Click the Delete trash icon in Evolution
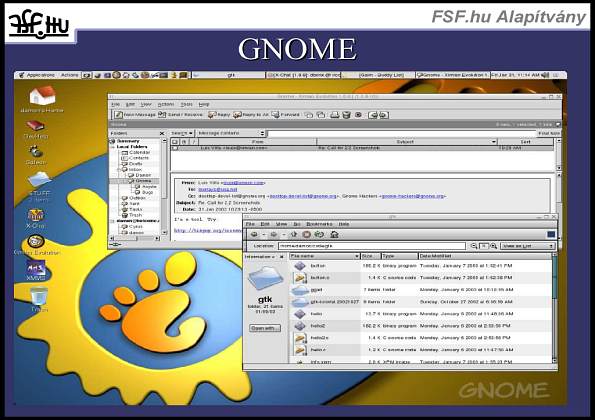595x420 pixels. click(346, 115)
